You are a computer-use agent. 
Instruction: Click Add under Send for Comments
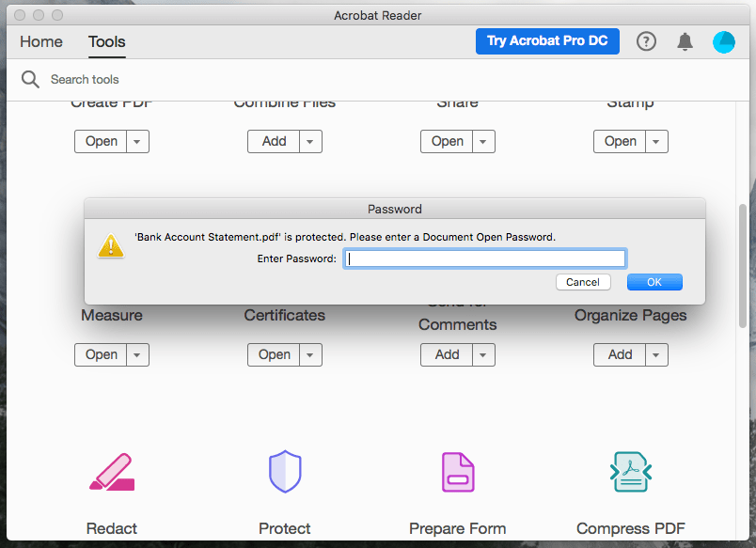(x=447, y=354)
